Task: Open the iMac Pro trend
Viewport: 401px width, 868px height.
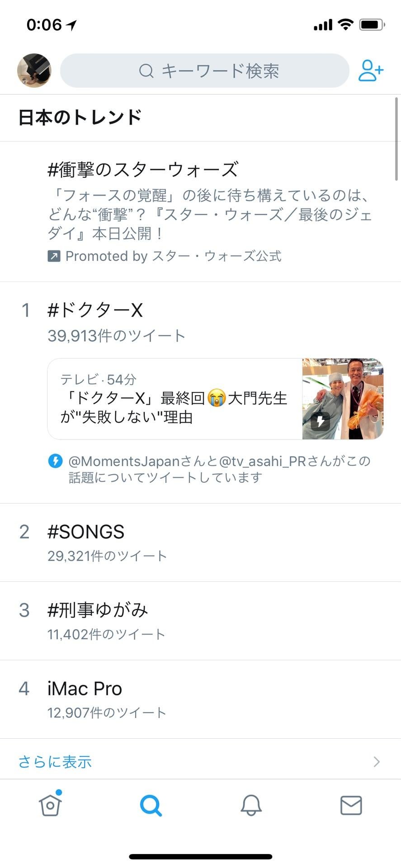Action: [85, 689]
